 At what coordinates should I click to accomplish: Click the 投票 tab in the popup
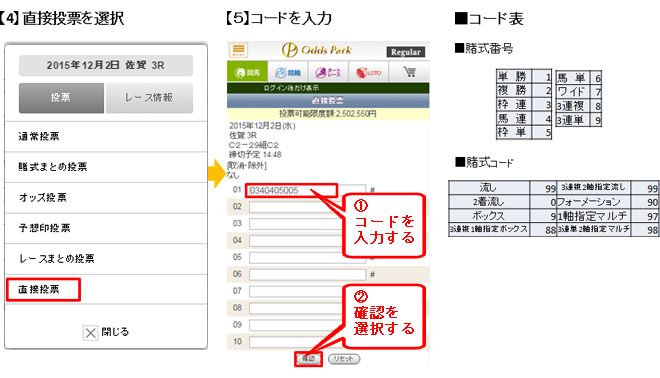(61, 98)
